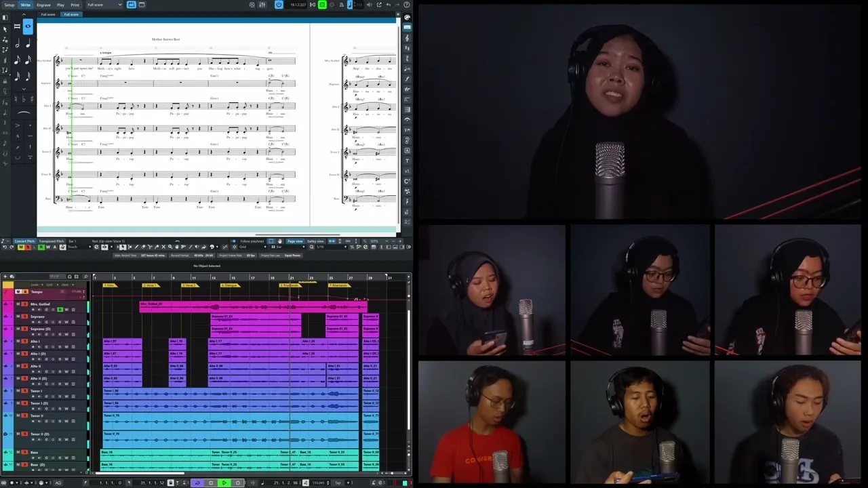868x488 pixels.
Task: Mute the Mrs. Gothel track
Action: (x=18, y=304)
